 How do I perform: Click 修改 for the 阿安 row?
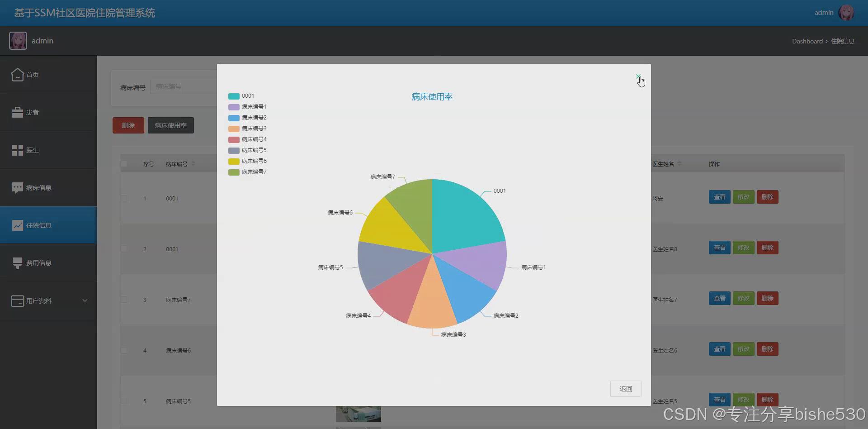pyautogui.click(x=743, y=197)
